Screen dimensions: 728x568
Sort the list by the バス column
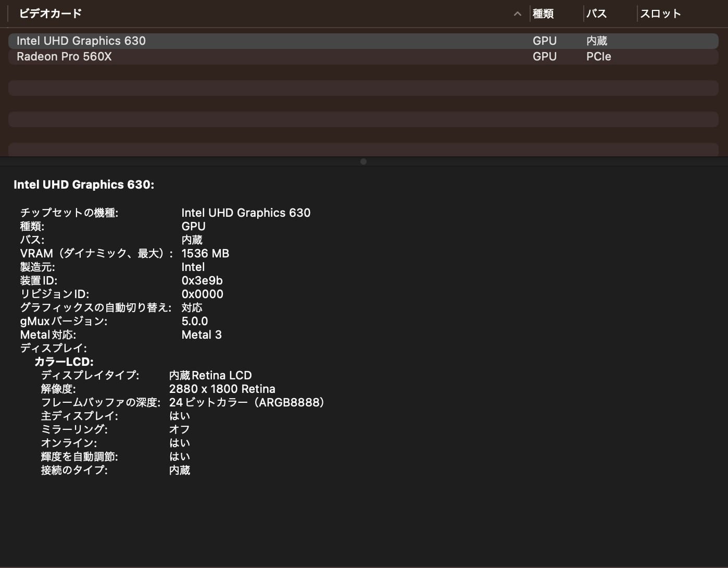(597, 14)
